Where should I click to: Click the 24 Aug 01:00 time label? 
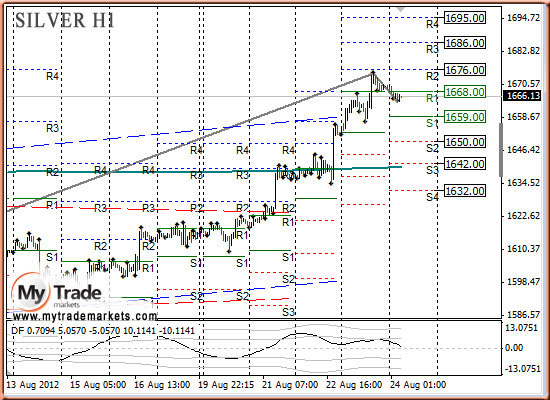point(418,385)
